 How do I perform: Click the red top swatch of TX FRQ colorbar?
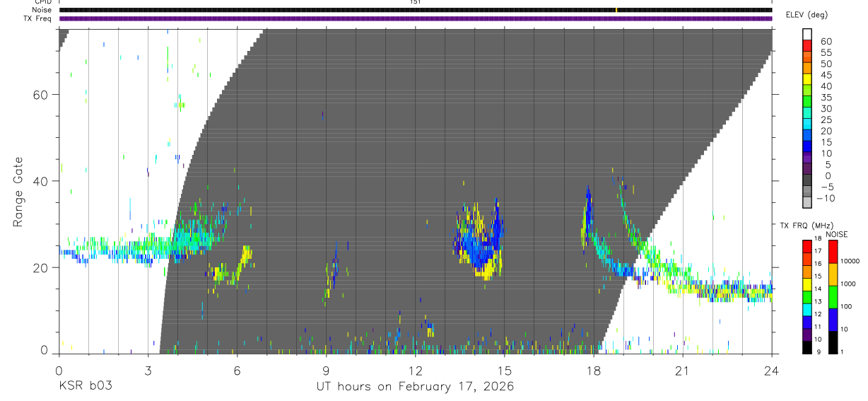[x=807, y=245]
